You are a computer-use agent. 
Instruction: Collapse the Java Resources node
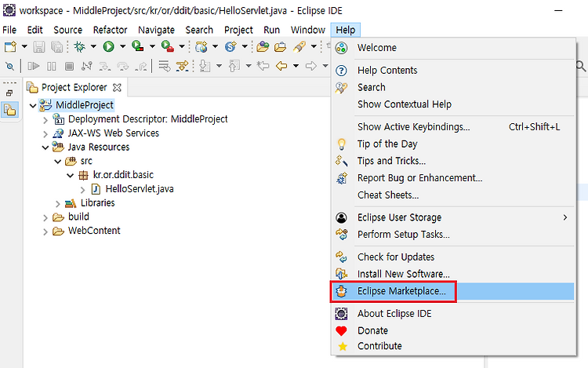click(45, 148)
